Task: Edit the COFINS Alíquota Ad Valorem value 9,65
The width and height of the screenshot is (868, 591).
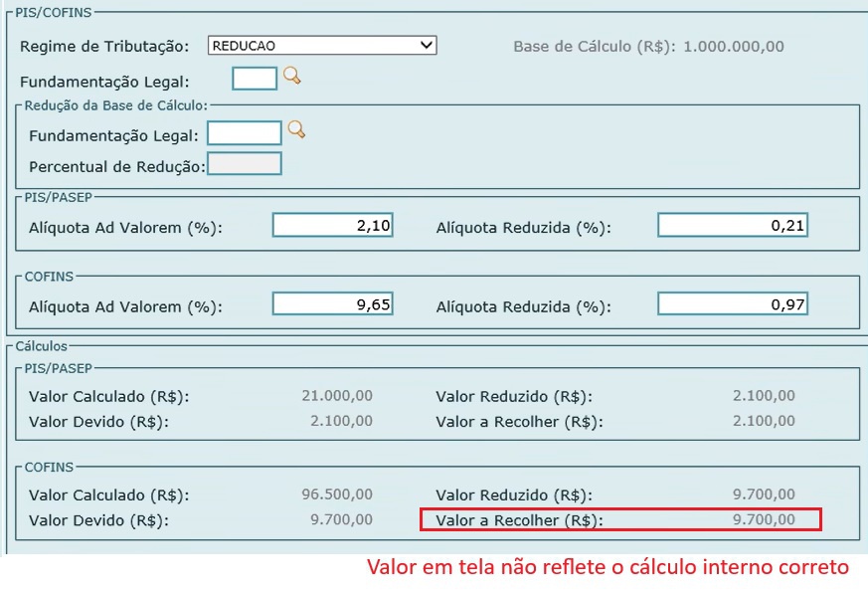Action: tap(331, 302)
